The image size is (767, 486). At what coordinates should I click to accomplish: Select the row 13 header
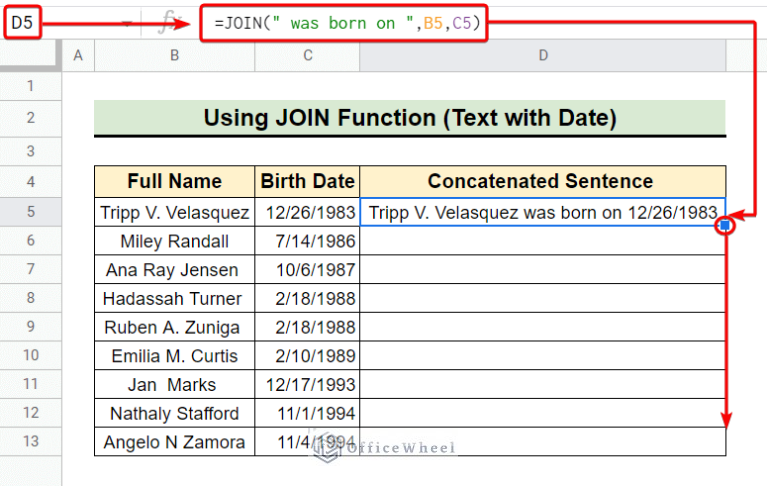(x=31, y=441)
